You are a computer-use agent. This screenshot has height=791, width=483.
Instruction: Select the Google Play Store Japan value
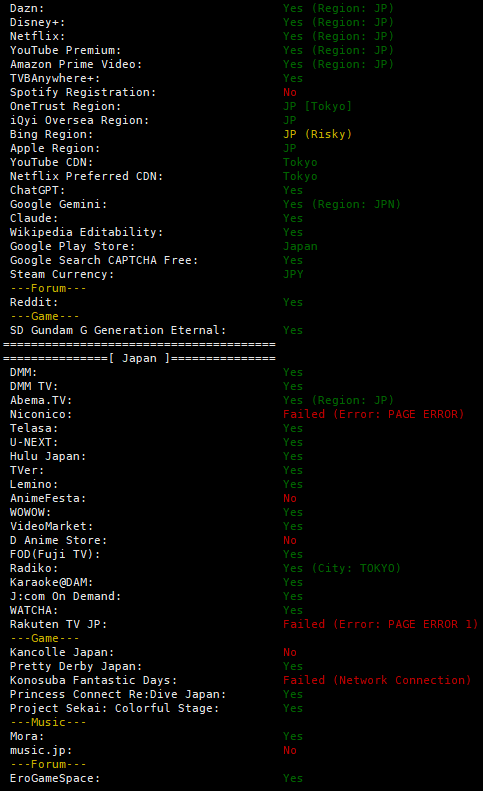(300, 247)
